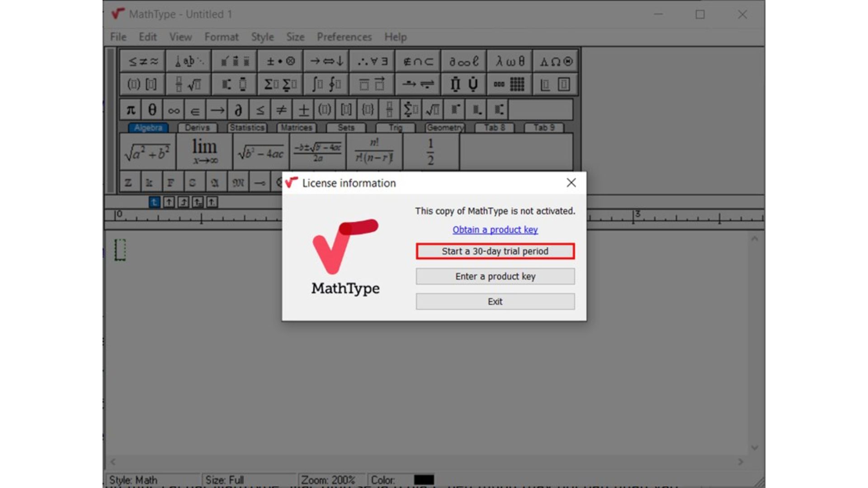868x488 pixels.
Task: Open the set theory symbols palette (∉∩⊂)
Action: pyautogui.click(x=418, y=61)
